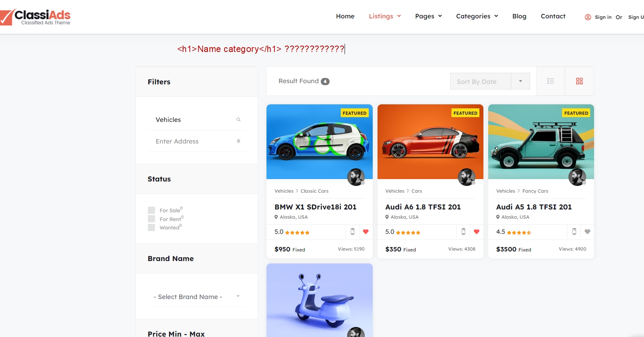Switch to grid view layout icon
644x337 pixels.
[x=579, y=81]
